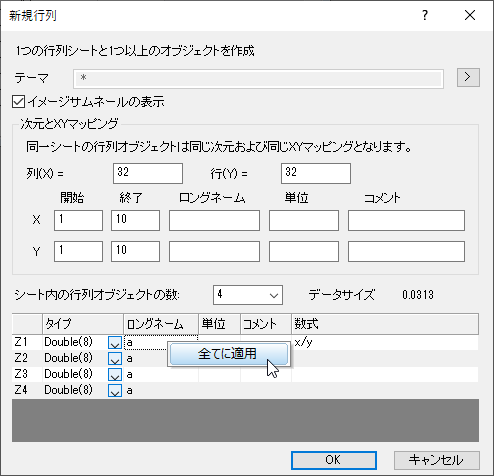Choose 全てに適用 from the context menu
Screen dimensions: 494x476
229,354
